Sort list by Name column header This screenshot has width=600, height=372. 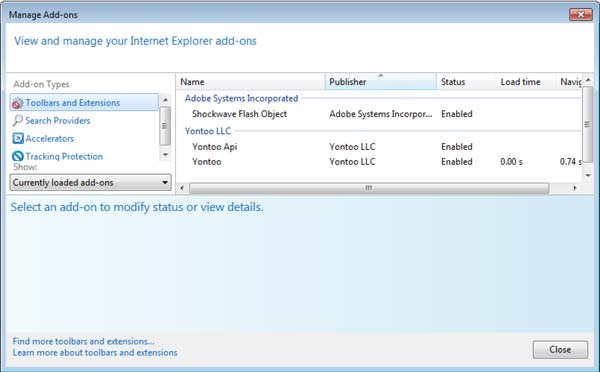tap(251, 82)
